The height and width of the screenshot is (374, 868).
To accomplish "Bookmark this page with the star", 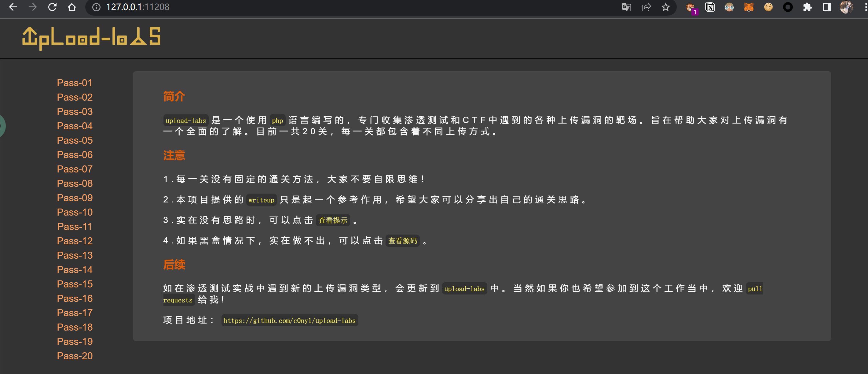I will (665, 7).
